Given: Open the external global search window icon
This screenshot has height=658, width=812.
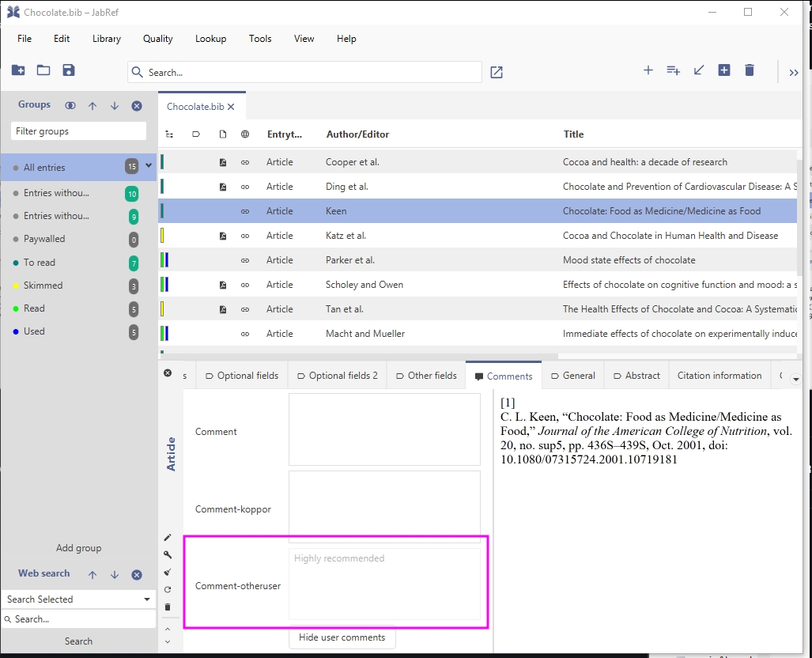Looking at the screenshot, I should tap(497, 72).
